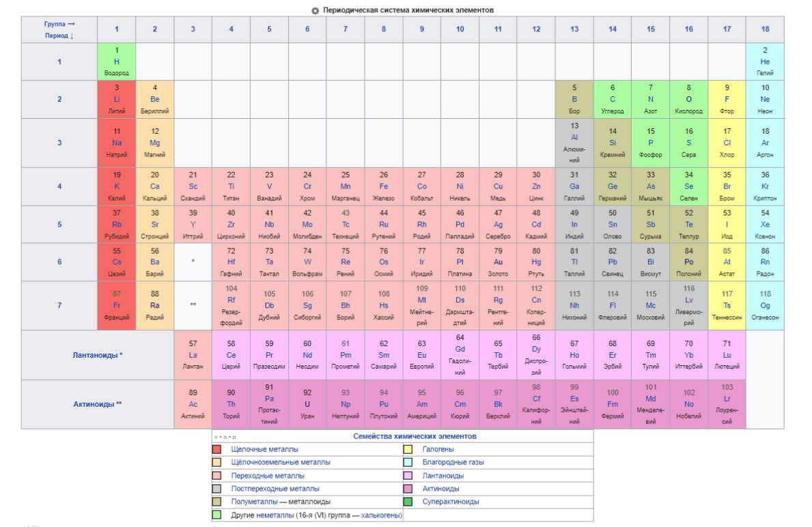
Task: Click the Водород (H) element cell
Action: tap(117, 61)
